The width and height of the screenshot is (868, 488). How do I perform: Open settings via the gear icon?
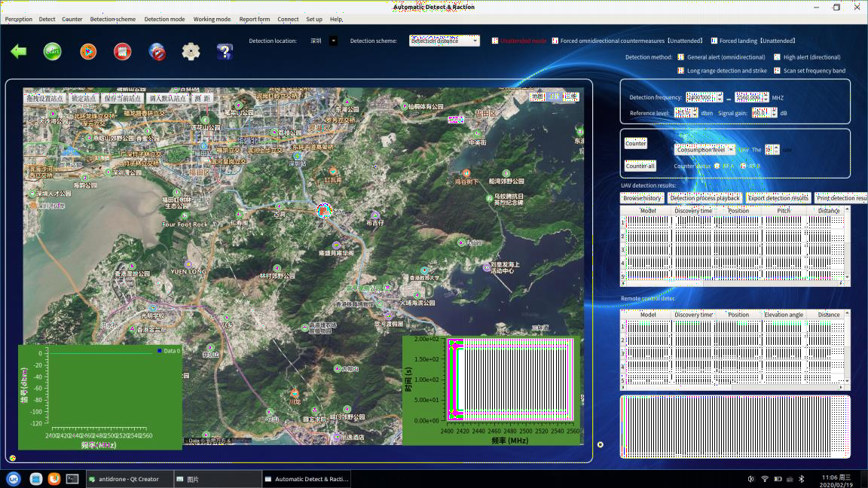click(x=191, y=51)
